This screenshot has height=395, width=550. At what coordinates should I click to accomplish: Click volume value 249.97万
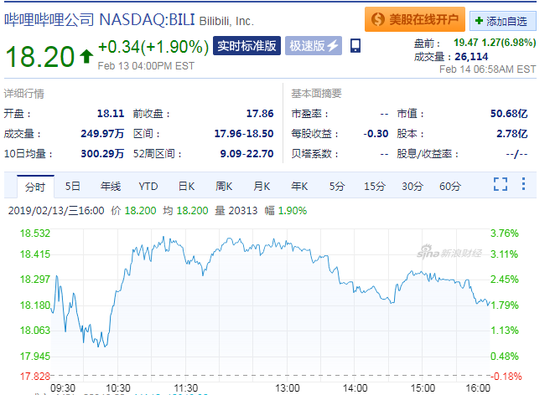tap(102, 134)
